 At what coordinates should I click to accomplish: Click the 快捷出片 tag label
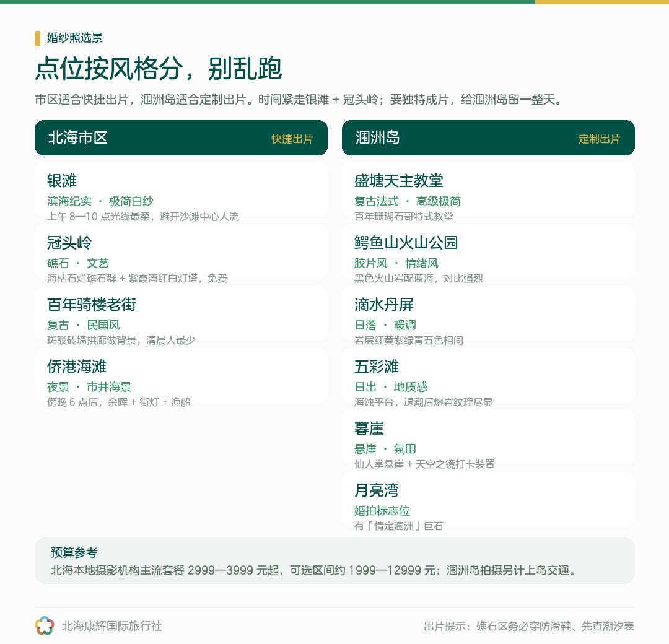point(292,139)
